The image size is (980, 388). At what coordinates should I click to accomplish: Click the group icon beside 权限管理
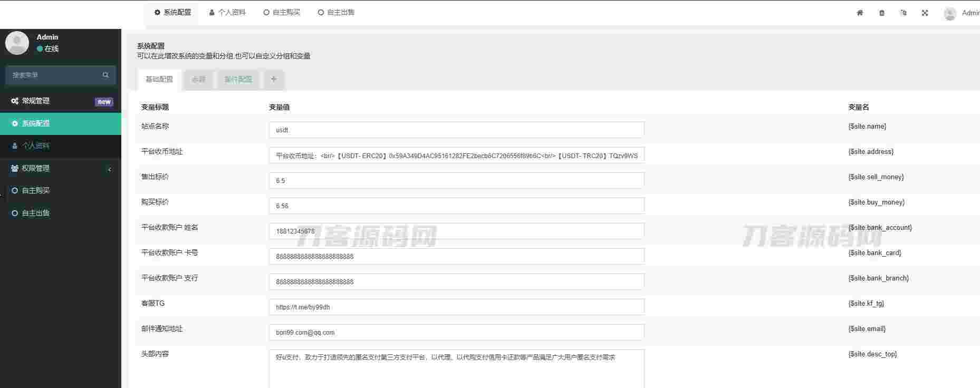tap(15, 168)
